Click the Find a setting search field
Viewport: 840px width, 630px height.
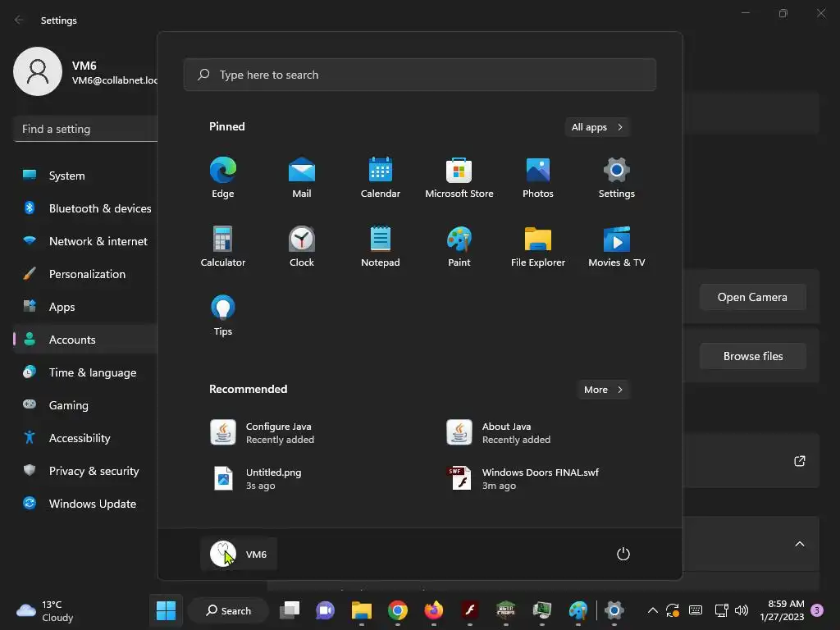point(85,129)
